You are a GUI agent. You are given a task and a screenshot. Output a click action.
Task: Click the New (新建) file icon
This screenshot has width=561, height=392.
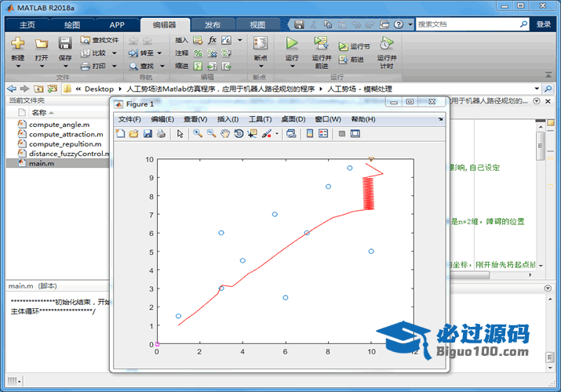point(17,43)
